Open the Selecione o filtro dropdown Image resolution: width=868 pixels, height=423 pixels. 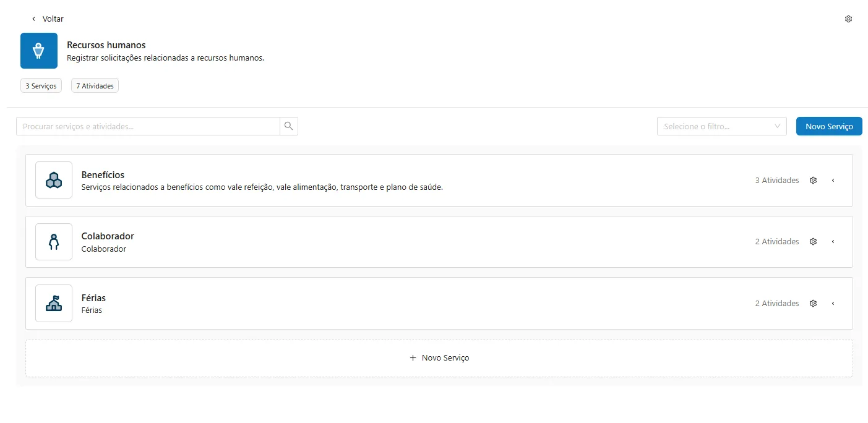coord(722,126)
